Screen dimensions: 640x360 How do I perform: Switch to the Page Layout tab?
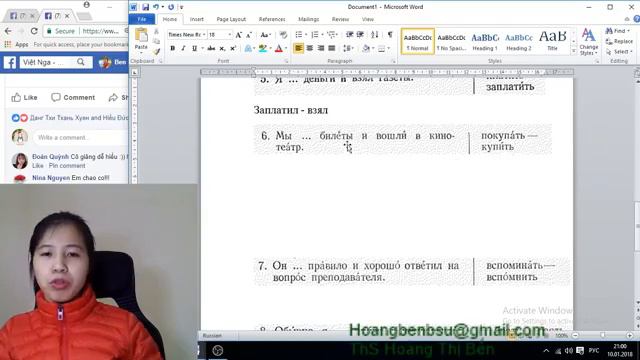[x=231, y=19]
